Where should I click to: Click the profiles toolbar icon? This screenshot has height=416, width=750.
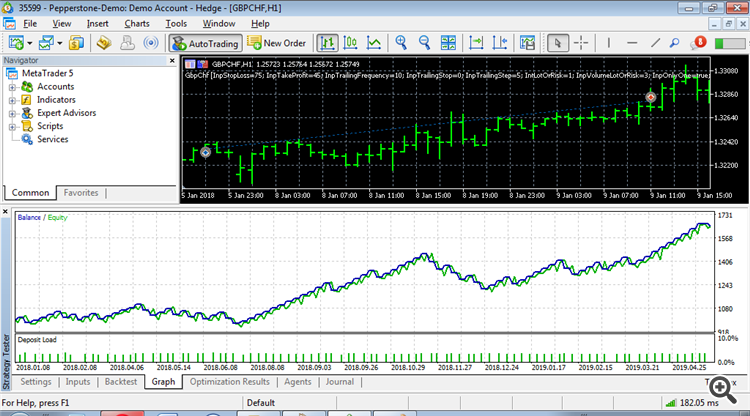pos(46,43)
